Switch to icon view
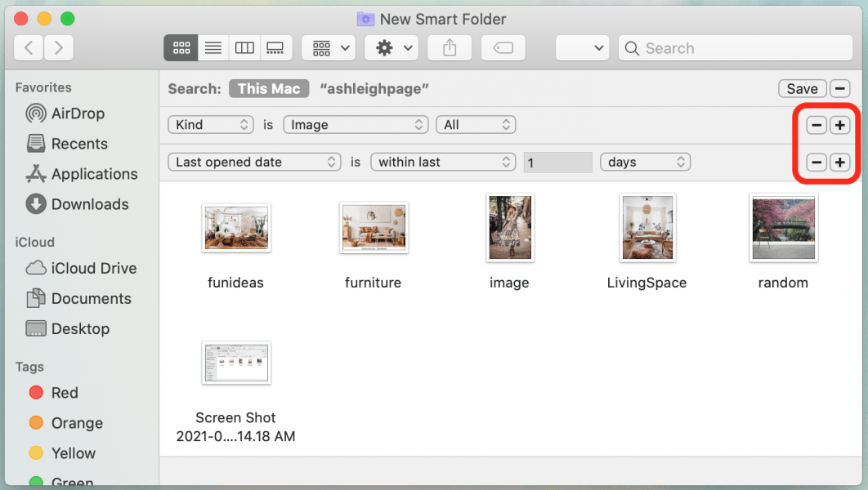This screenshot has height=490, width=868. coord(181,48)
